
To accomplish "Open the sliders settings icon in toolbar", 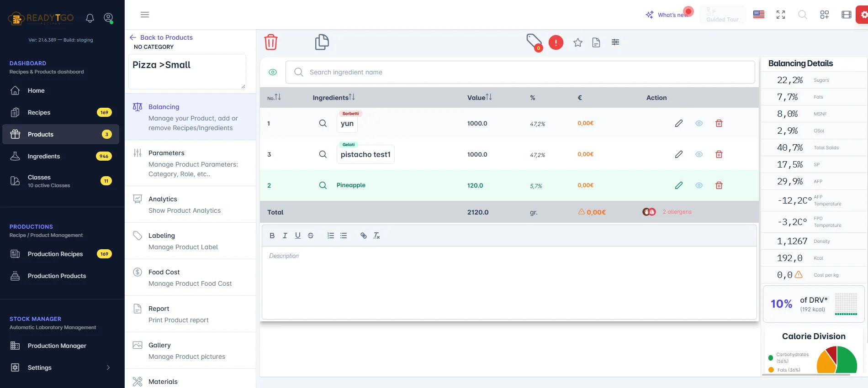I will pos(615,42).
